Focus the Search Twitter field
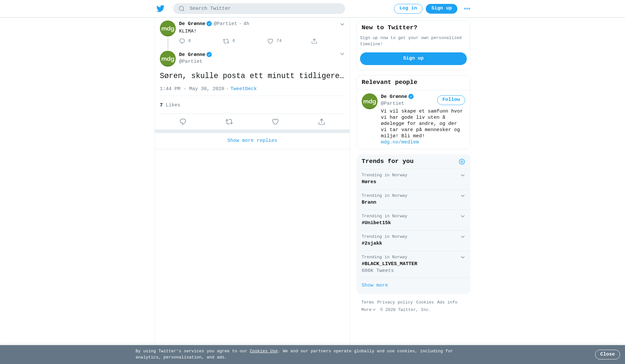Screen dimensions: 625x364 pos(259,8)
